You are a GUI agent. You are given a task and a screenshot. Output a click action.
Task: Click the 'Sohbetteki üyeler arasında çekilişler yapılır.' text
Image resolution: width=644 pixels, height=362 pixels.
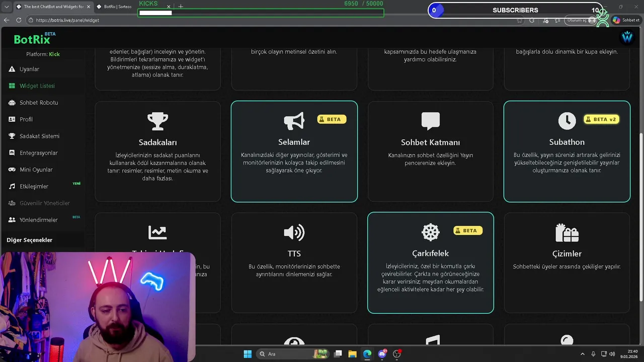point(567,266)
